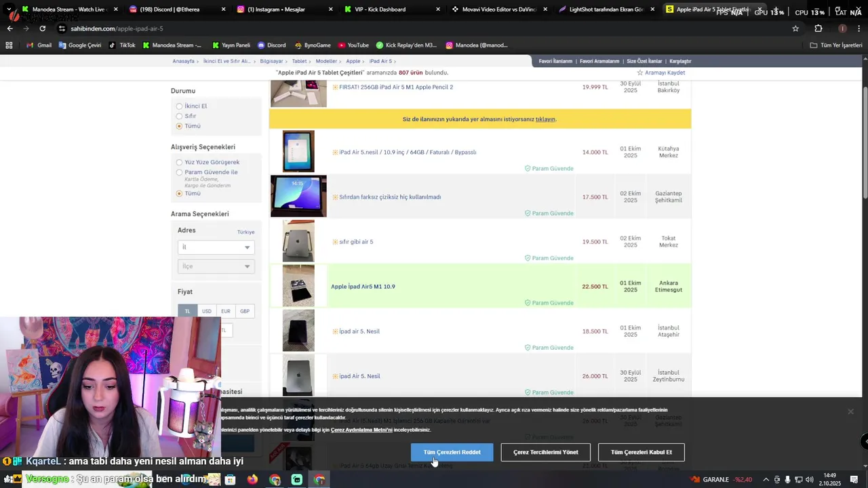Open the İlçe district dropdown
868x488 pixels.
[x=216, y=266]
